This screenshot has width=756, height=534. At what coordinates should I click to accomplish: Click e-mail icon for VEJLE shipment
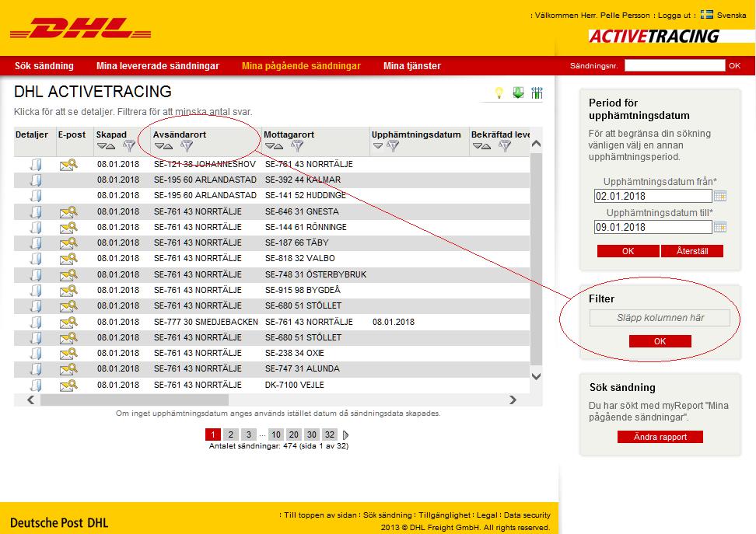[68, 385]
